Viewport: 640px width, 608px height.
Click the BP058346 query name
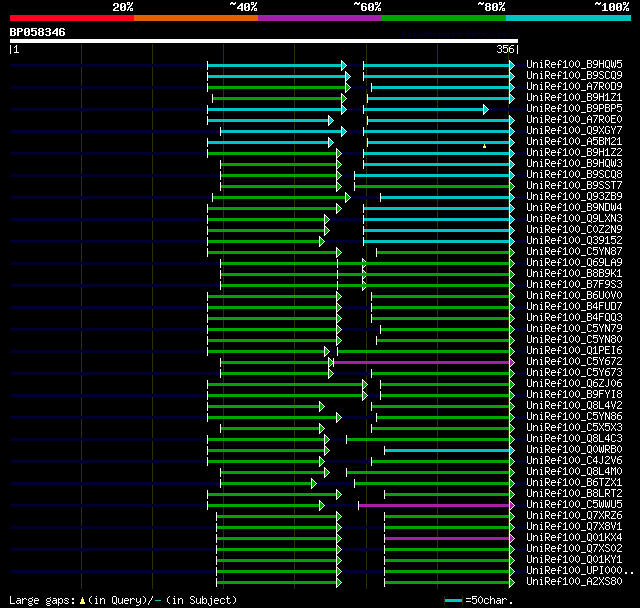coord(38,32)
